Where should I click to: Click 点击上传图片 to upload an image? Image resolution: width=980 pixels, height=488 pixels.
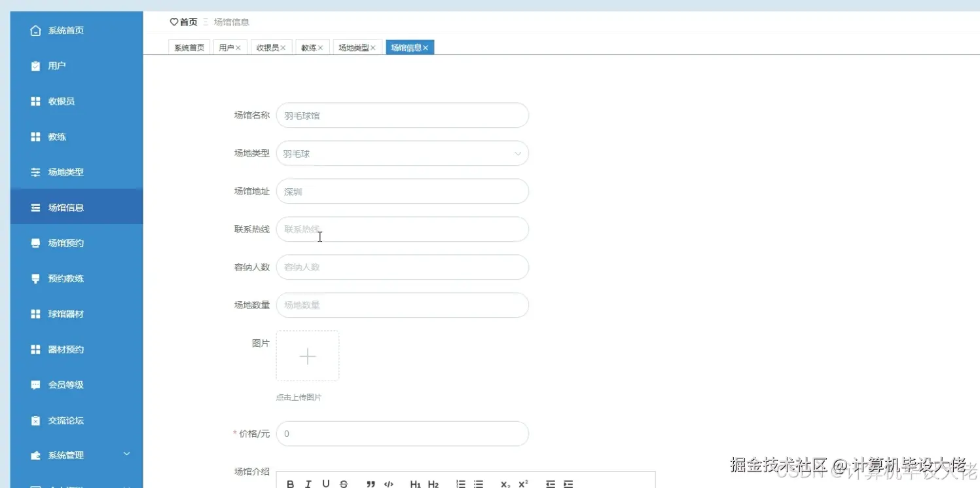click(299, 397)
